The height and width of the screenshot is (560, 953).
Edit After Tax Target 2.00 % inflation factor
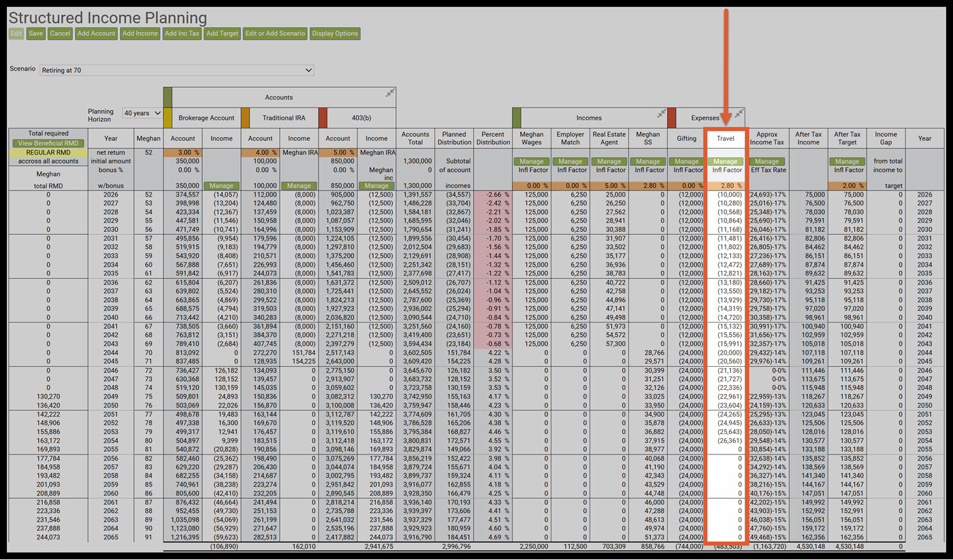coord(847,186)
